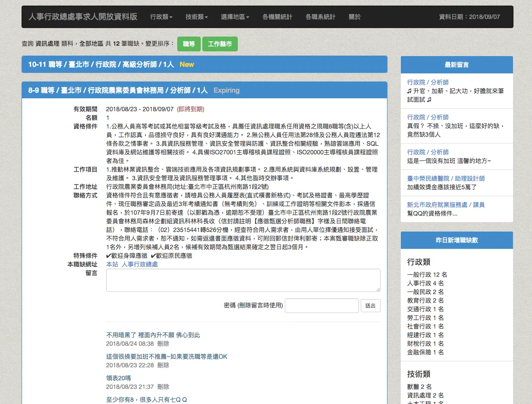
Task: Select the 各職系統計 menu item
Action: click(320, 17)
